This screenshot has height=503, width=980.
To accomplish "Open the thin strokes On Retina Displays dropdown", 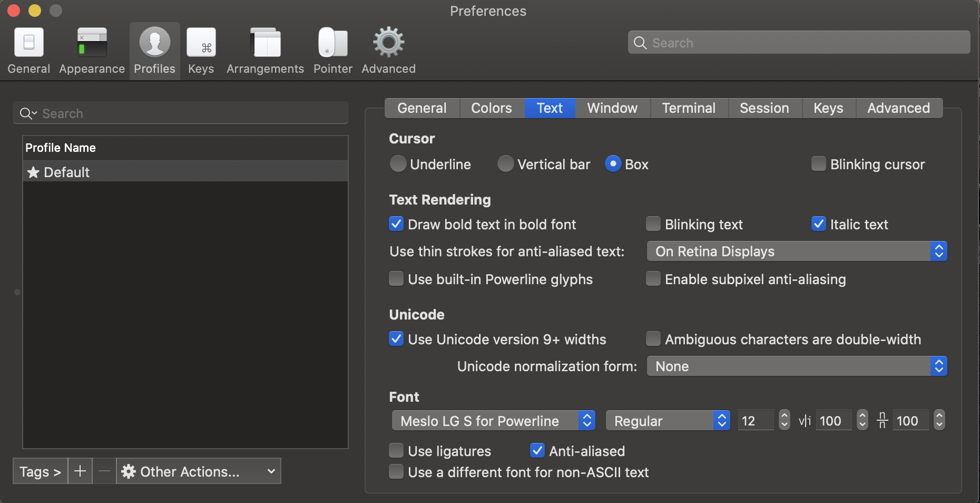I will 797,252.
